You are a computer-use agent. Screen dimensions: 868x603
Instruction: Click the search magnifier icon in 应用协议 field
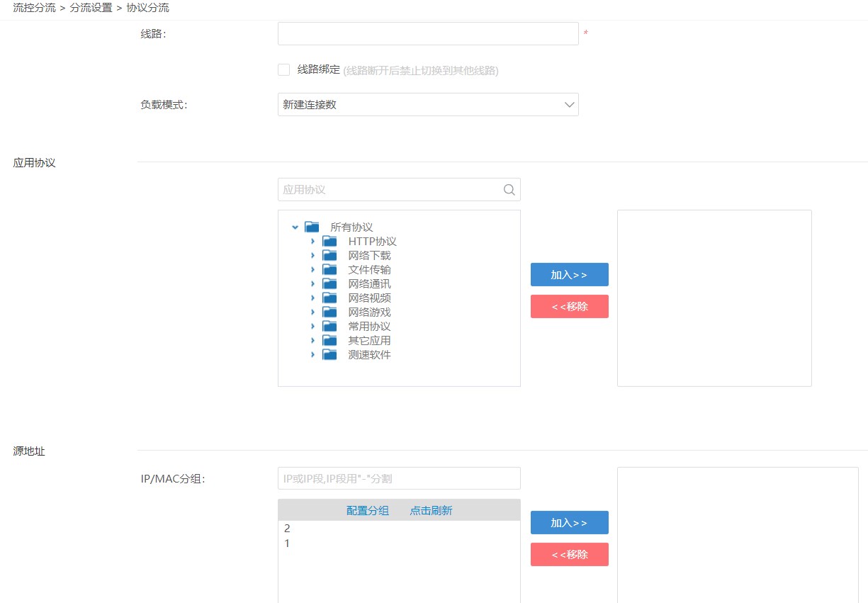[509, 189]
